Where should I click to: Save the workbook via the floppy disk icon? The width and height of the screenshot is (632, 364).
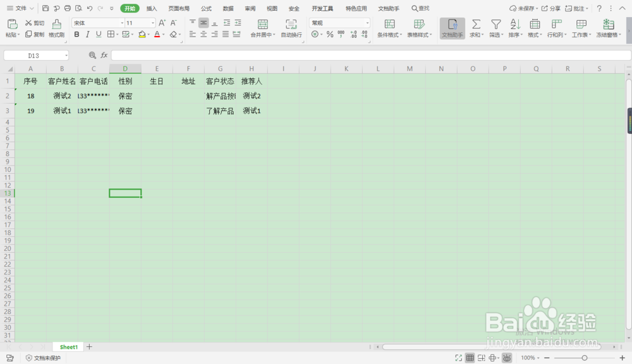(x=46, y=8)
